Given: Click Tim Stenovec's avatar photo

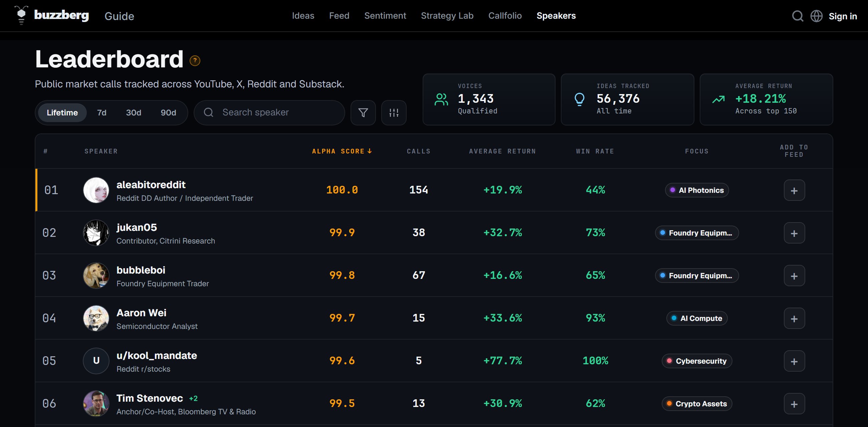Looking at the screenshot, I should (96, 403).
